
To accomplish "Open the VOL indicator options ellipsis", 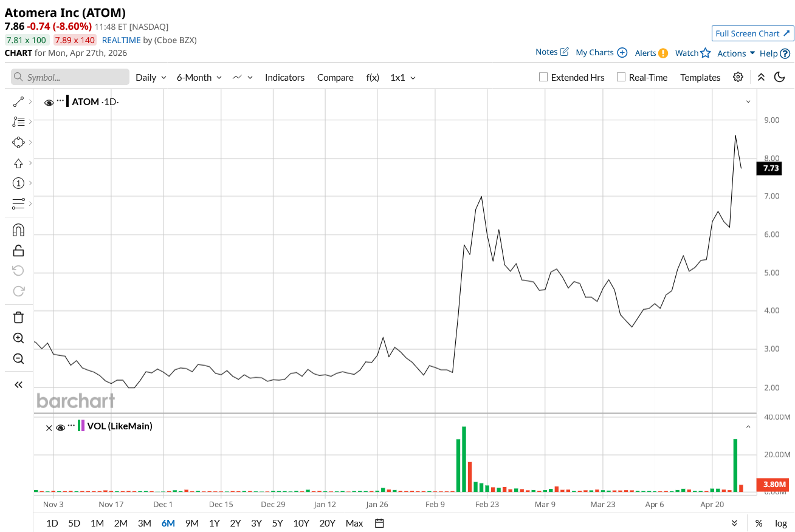I will [x=72, y=425].
